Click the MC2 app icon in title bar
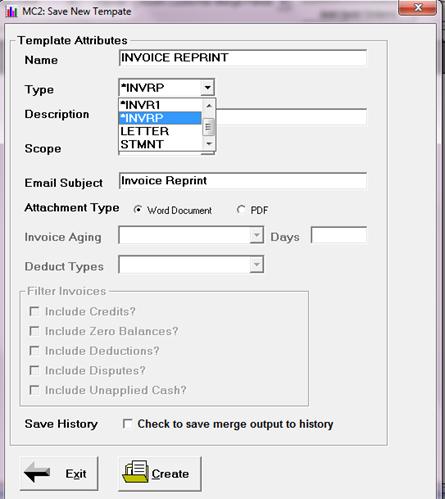Viewport: 445px width, 499px height. [11, 12]
